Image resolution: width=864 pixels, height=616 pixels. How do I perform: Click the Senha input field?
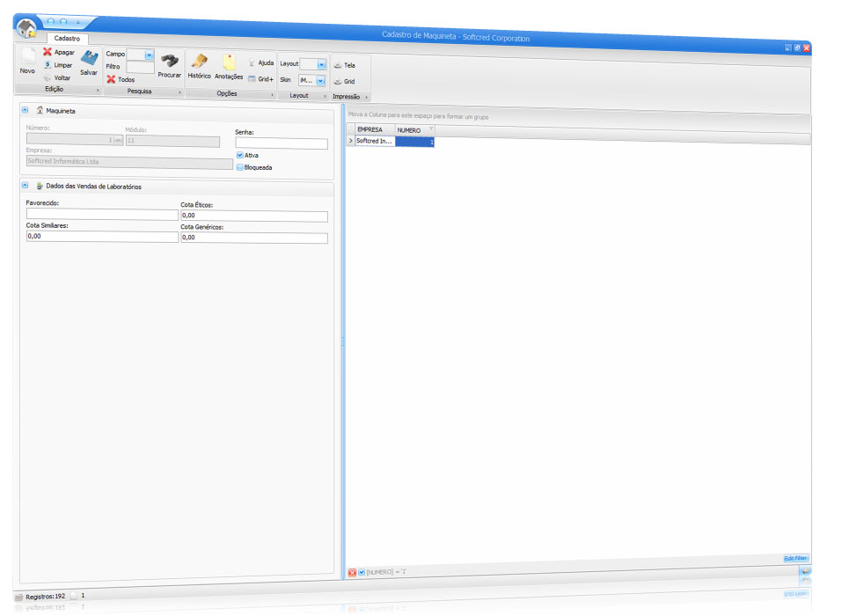point(281,143)
